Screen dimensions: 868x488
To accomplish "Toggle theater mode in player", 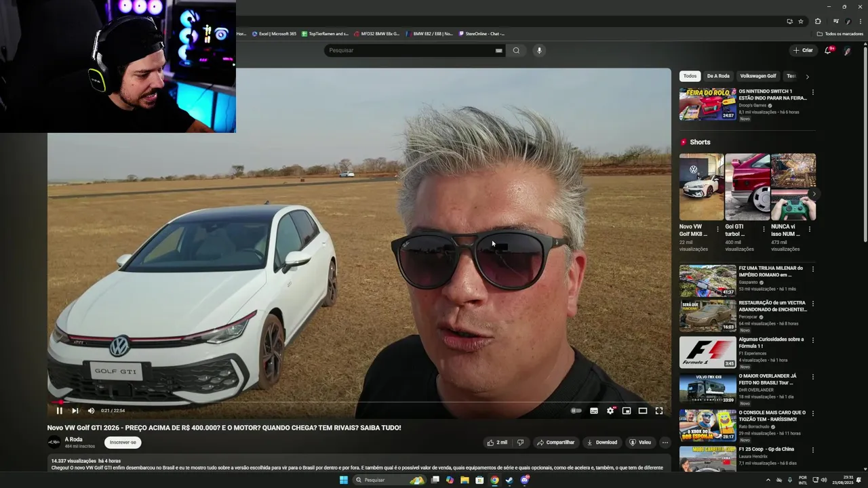I will 643,411.
